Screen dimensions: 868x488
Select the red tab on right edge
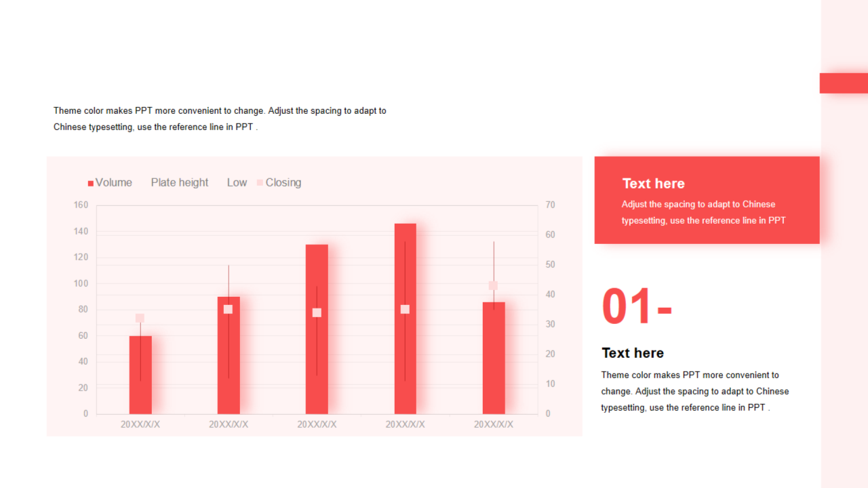pyautogui.click(x=844, y=83)
